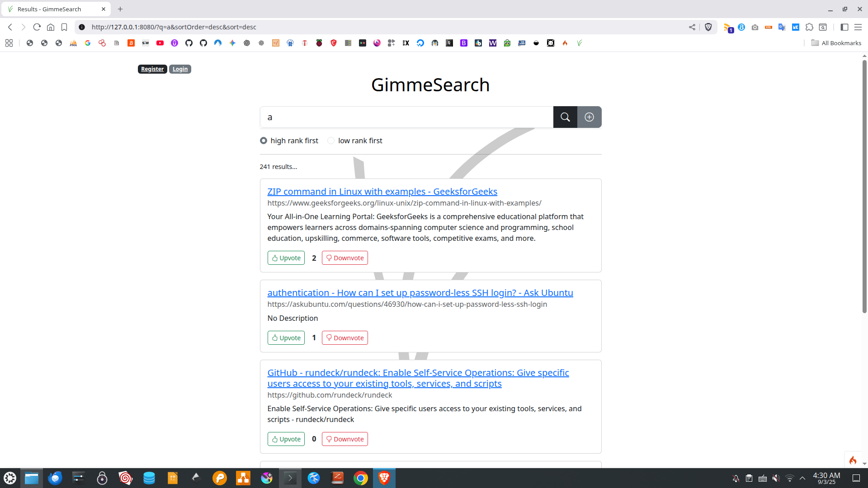Select the high rank first option
Viewport: 868px width, 488px height.
[264, 141]
